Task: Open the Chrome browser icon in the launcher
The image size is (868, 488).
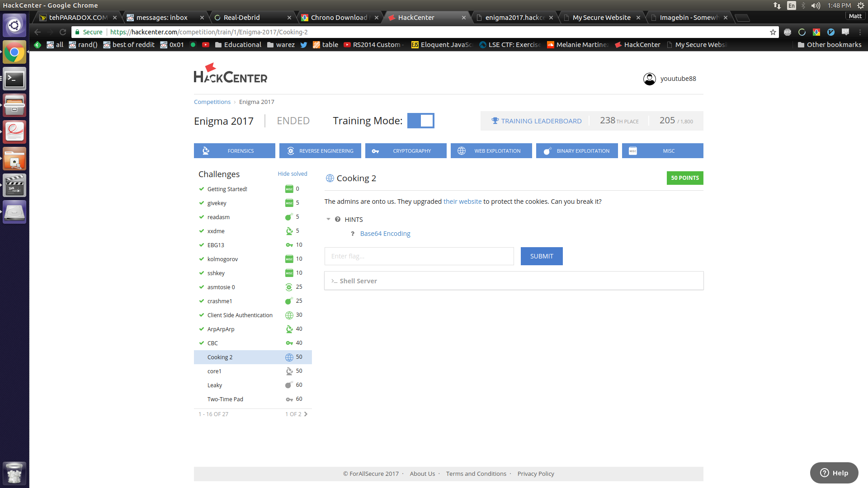Action: (14, 52)
